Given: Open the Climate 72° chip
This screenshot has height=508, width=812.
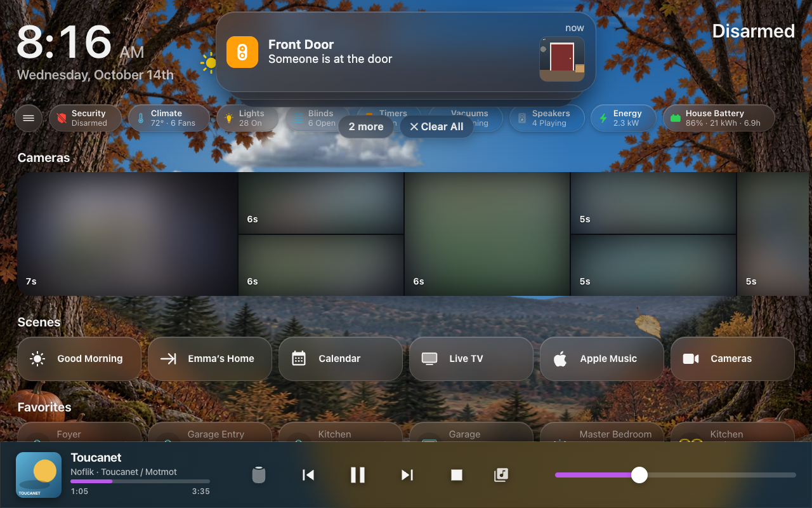Looking at the screenshot, I should [169, 118].
